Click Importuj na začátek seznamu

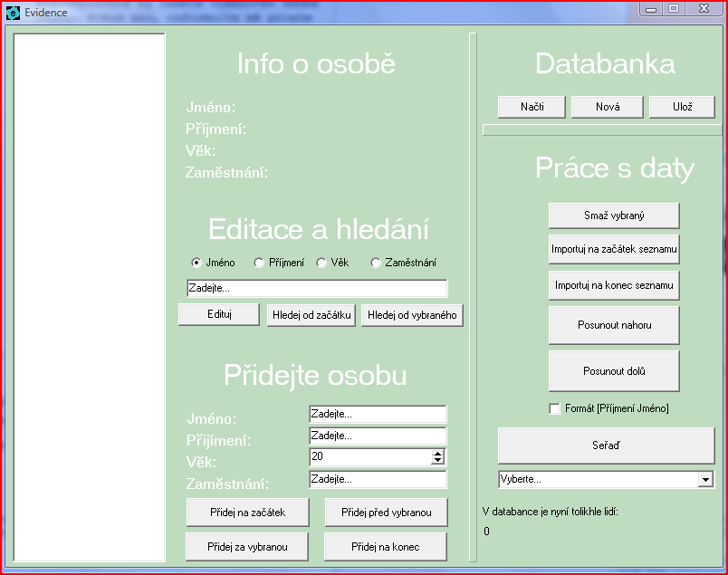tap(614, 249)
